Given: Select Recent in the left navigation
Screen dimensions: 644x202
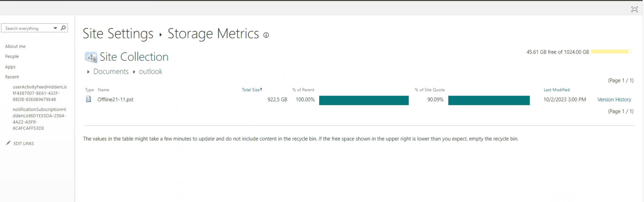Looking at the screenshot, I should 12,77.
